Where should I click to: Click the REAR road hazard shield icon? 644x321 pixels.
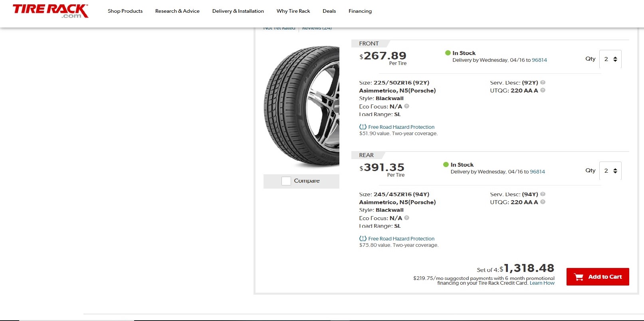(x=363, y=238)
